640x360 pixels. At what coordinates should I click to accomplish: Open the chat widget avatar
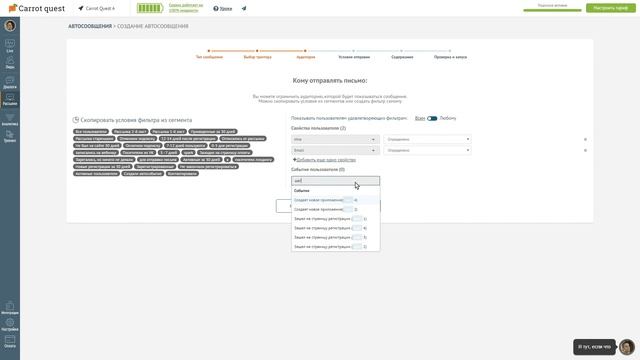(x=627, y=347)
